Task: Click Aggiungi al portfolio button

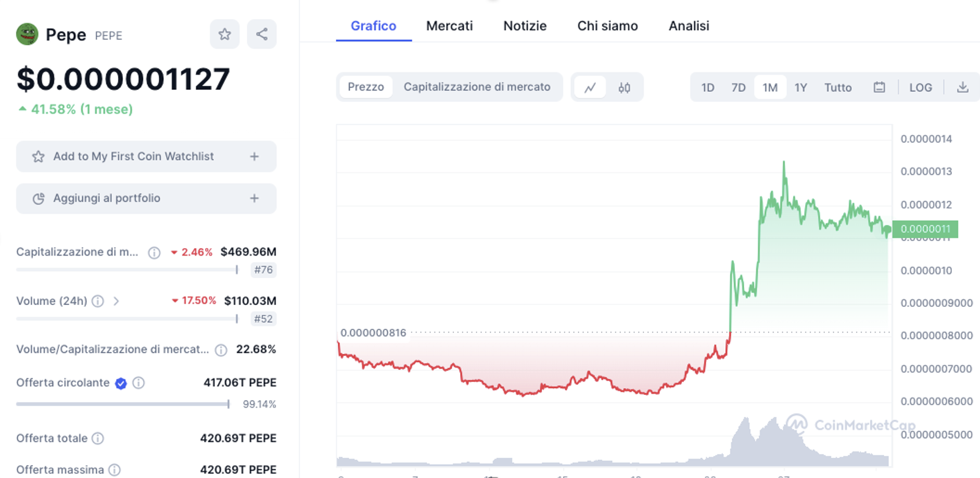Action: [x=146, y=198]
